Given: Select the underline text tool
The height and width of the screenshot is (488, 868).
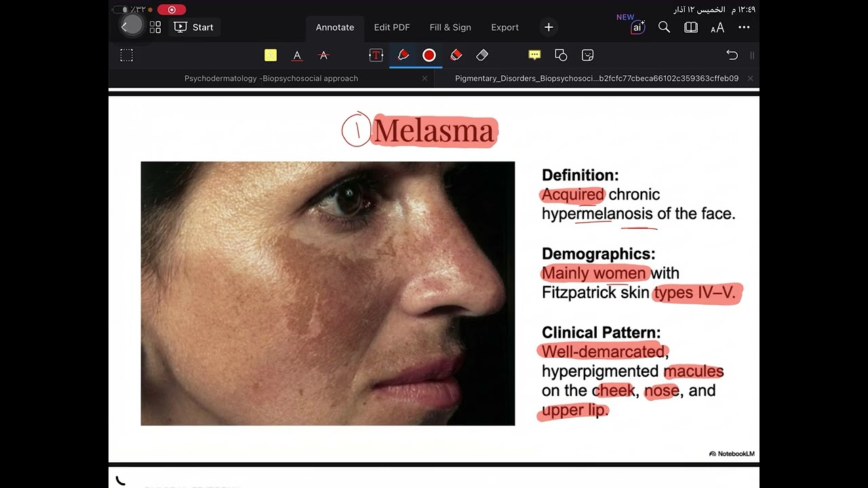Looking at the screenshot, I should 297,56.
